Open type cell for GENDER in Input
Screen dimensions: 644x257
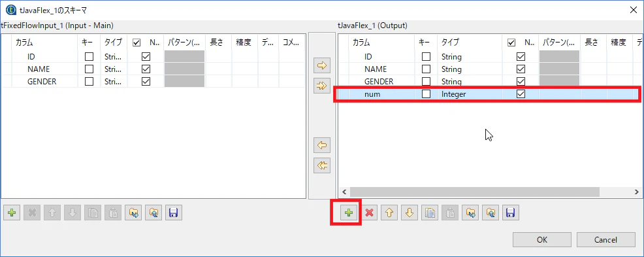pos(114,82)
